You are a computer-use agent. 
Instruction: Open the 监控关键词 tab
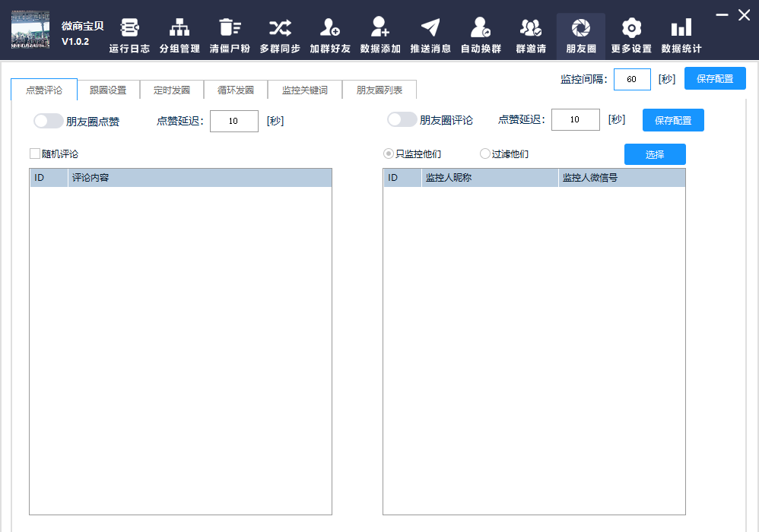pos(304,90)
